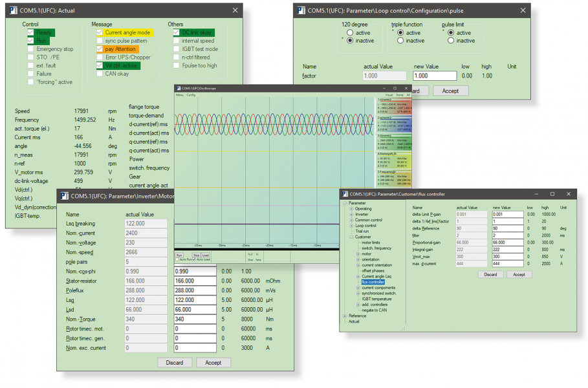Screen dimensions: 588x388
Task: Click the app icon in the Inverter\Motor window title bar
Action: pos(65,196)
